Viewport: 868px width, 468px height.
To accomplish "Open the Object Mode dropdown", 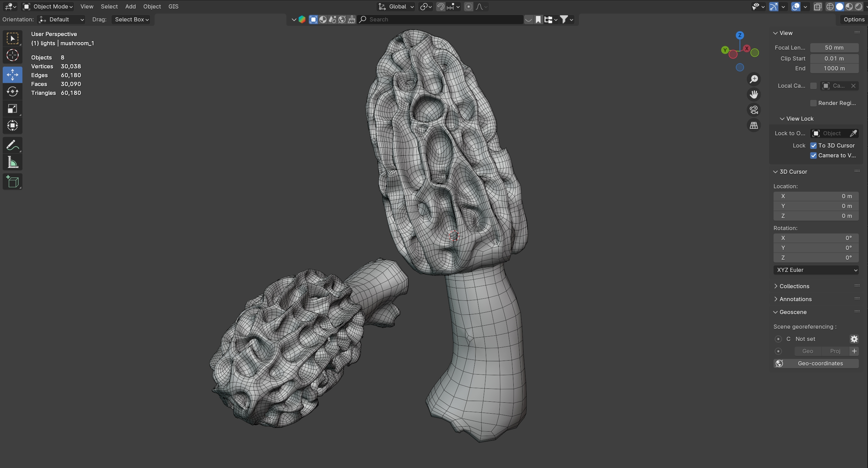I will 48,6.
